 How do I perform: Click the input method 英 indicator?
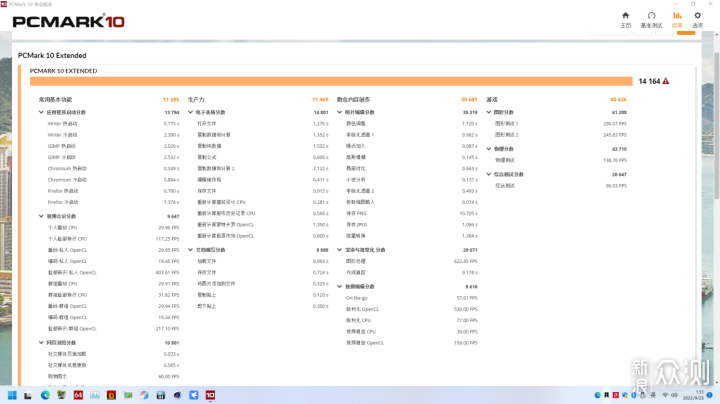pyautogui.click(x=652, y=395)
